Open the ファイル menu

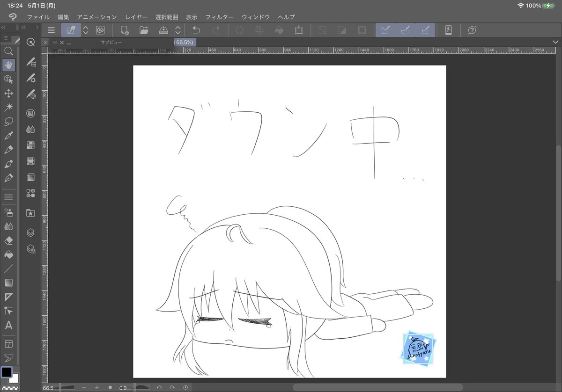38,17
